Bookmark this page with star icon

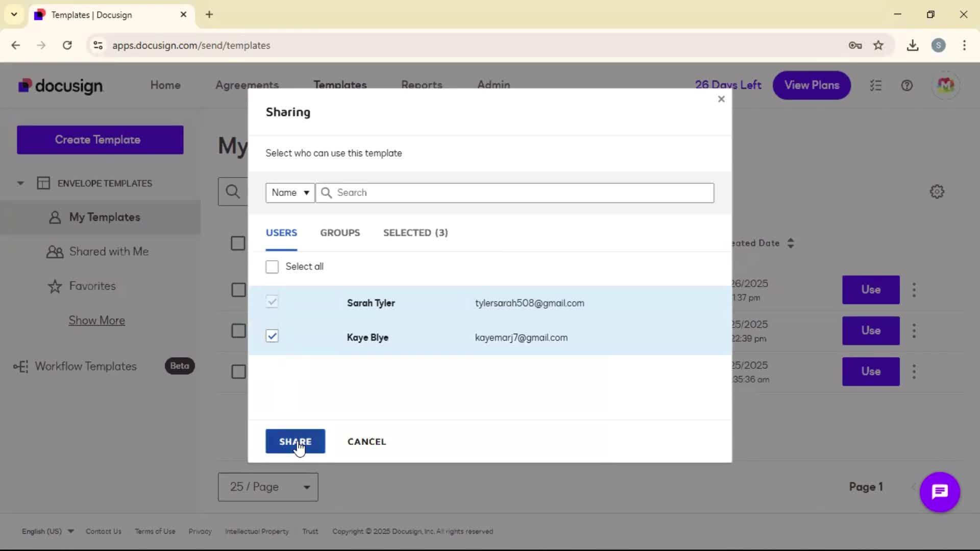click(878, 45)
